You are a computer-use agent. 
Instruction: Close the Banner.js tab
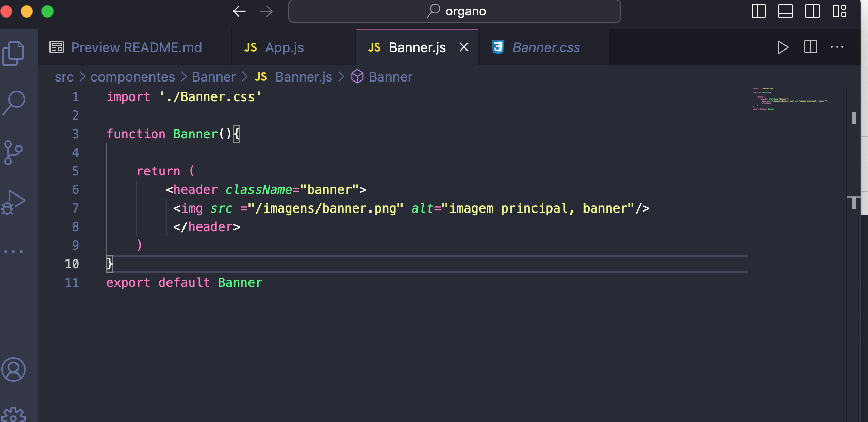(x=464, y=47)
